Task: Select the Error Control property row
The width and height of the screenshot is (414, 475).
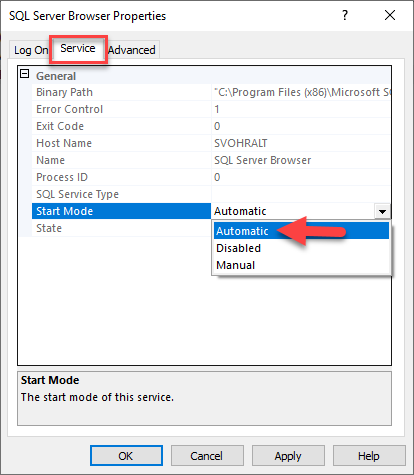Action: [x=211, y=109]
